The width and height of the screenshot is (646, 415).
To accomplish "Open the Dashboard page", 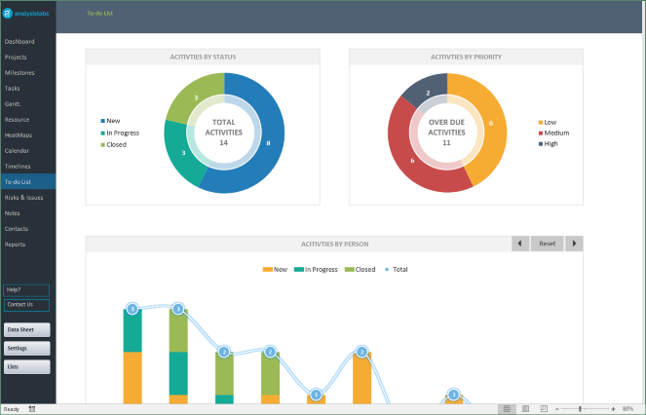I will pos(19,42).
